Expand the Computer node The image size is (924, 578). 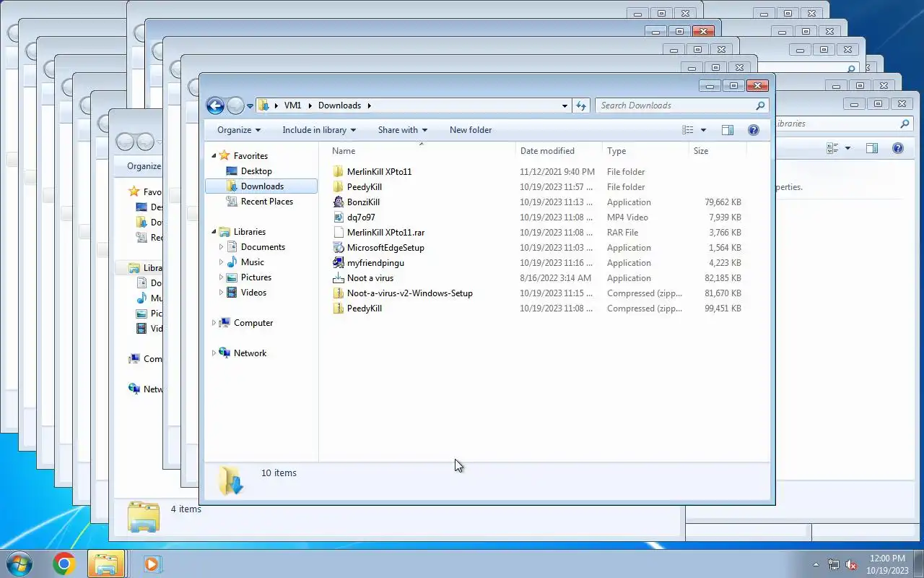(x=214, y=323)
